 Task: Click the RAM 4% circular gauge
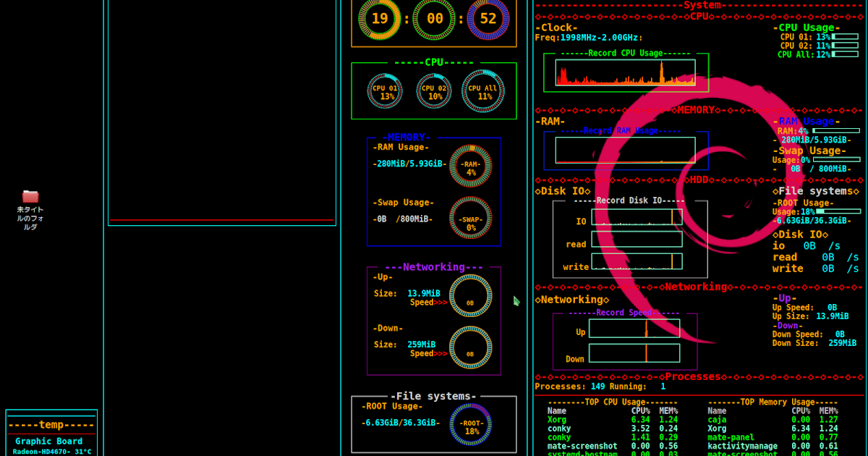[470, 165]
